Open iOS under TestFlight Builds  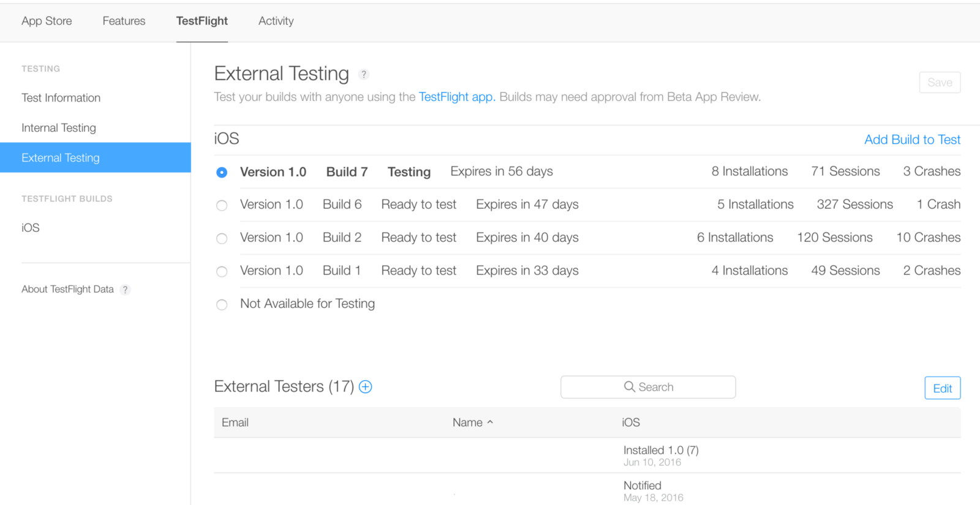[31, 228]
